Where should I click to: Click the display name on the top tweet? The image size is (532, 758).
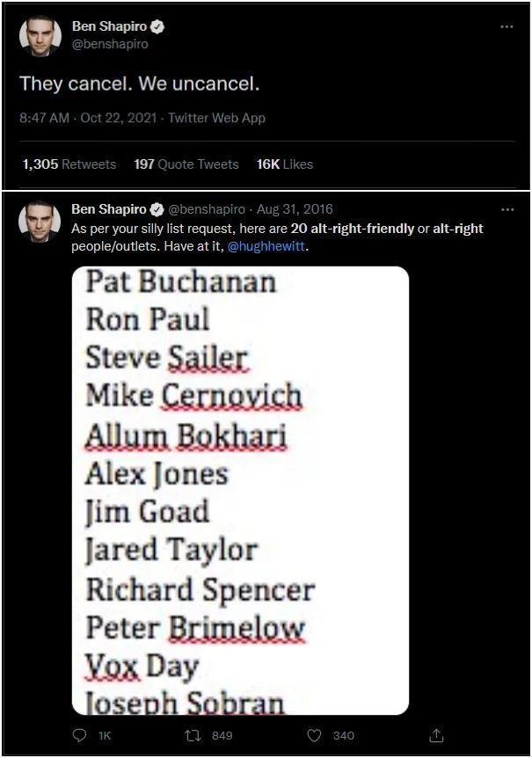[109, 27]
